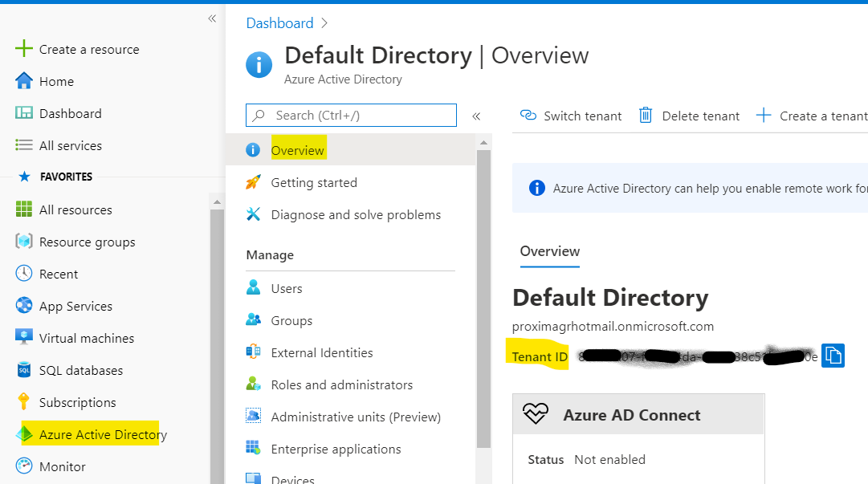Image resolution: width=868 pixels, height=484 pixels.
Task: Open All services in the sidebar
Action: (71, 145)
